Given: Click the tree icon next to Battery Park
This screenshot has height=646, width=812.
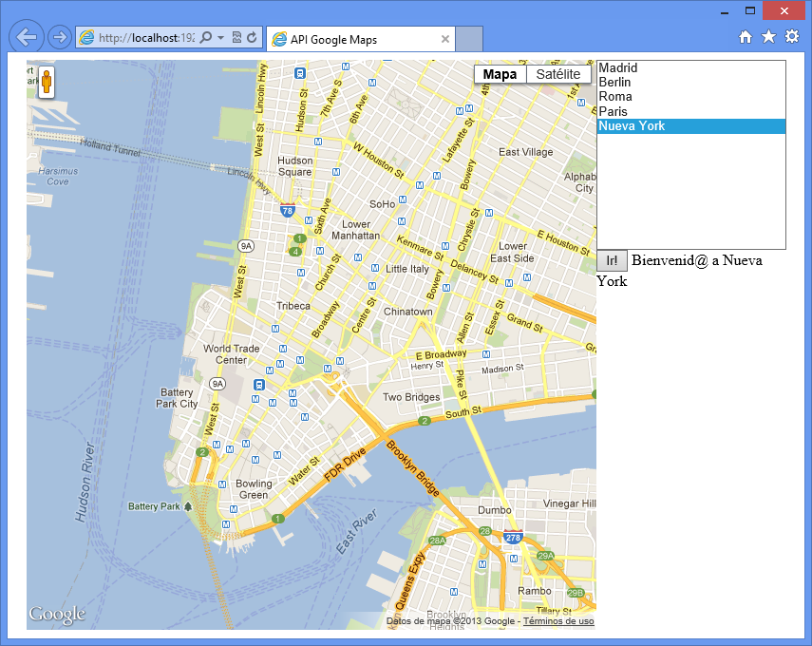Looking at the screenshot, I should coord(188,506).
